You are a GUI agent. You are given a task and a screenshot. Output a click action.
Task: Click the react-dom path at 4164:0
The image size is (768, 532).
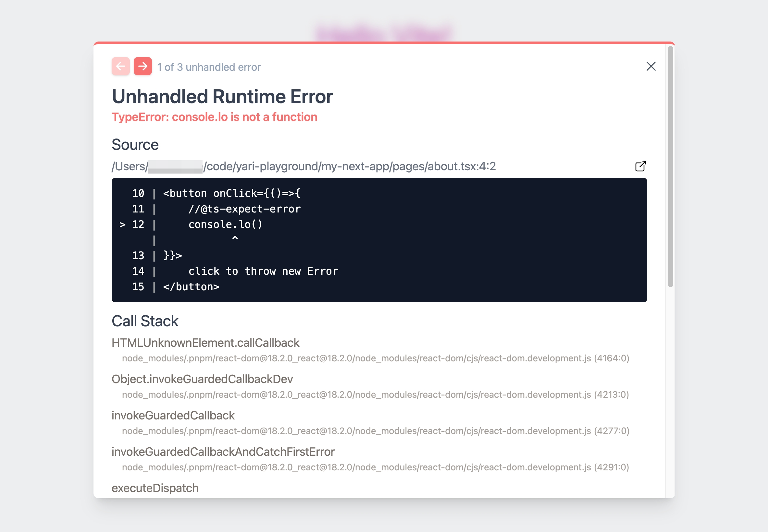[375, 358]
